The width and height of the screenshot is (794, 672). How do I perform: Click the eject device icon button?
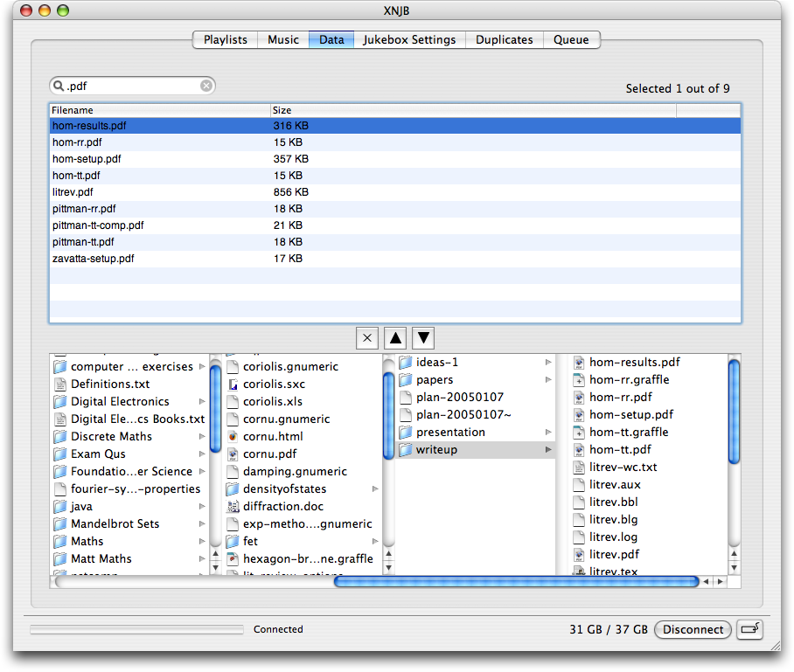coord(749,629)
